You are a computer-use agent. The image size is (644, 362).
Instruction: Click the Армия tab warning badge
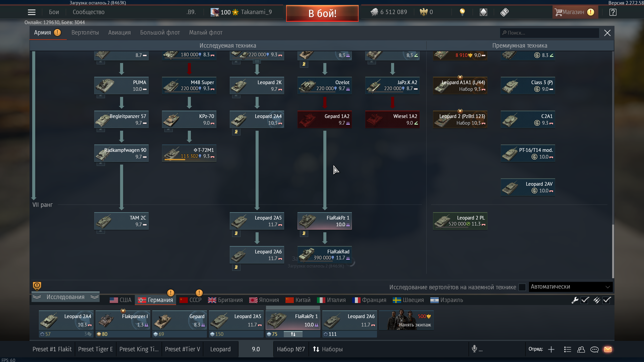click(x=57, y=33)
